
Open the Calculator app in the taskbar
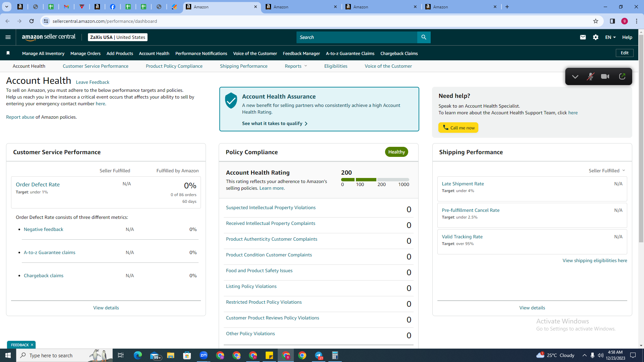pyautogui.click(x=335, y=355)
